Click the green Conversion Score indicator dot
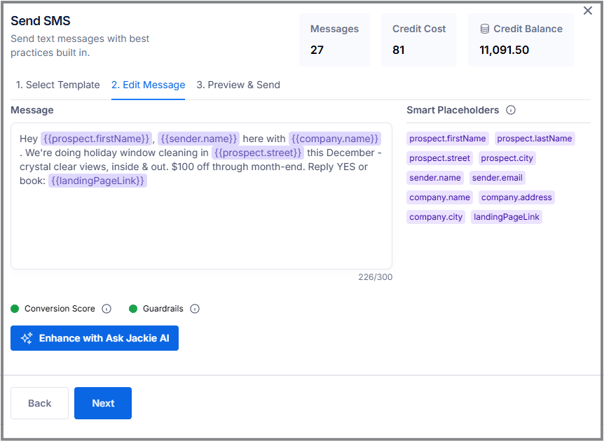This screenshot has height=441, width=604. (x=15, y=309)
